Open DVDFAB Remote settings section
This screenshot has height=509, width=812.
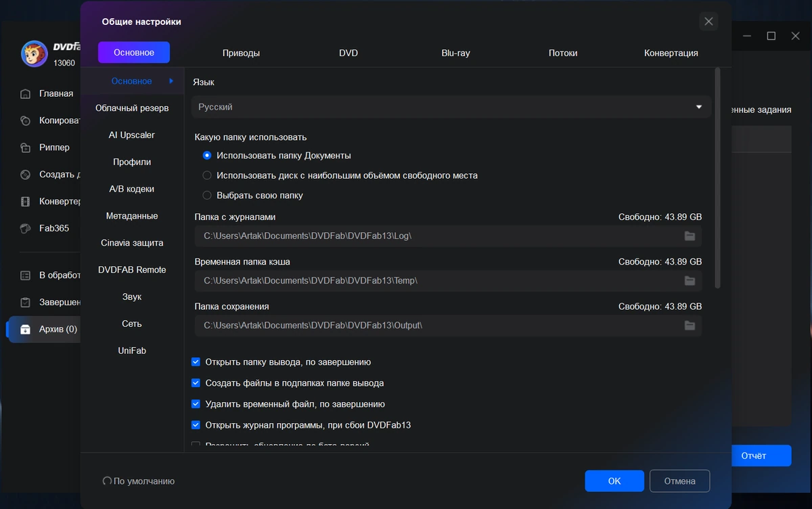coord(132,270)
